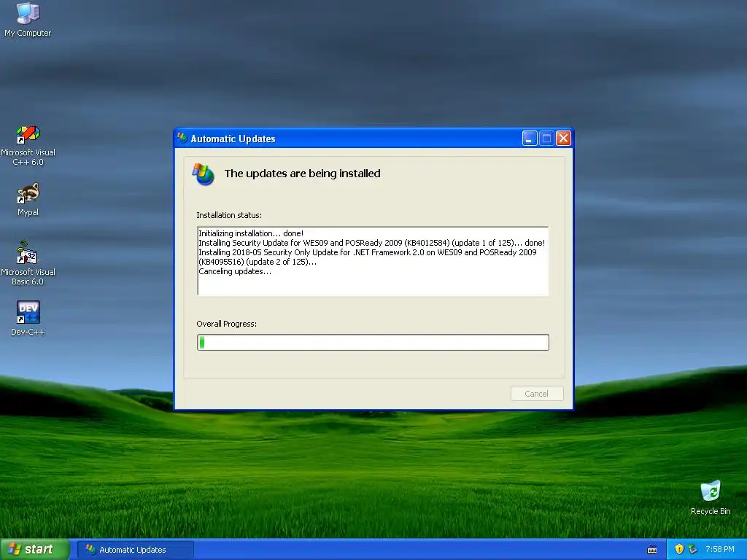The width and height of the screenshot is (747, 560).
Task: Click the Automatic Updates window title text
Action: 233,139
